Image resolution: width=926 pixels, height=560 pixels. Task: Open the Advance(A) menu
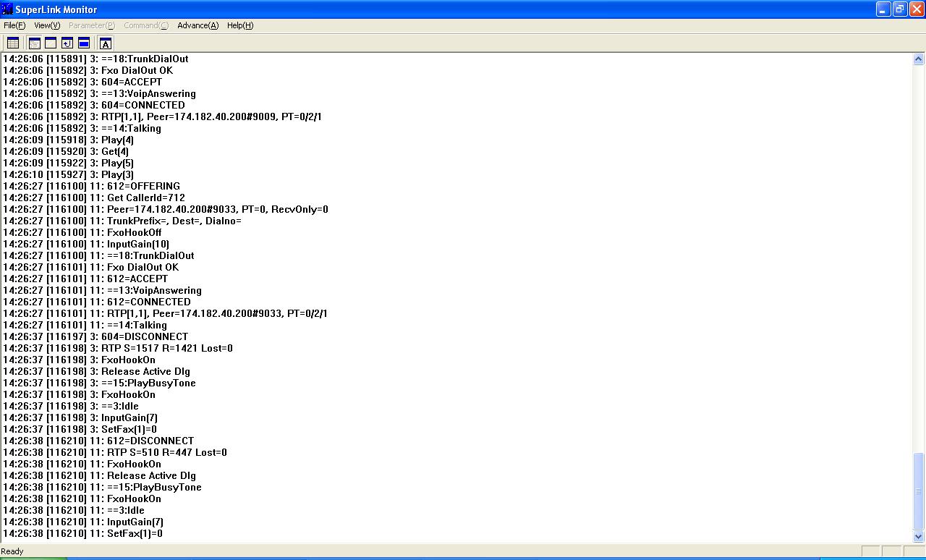pos(197,25)
